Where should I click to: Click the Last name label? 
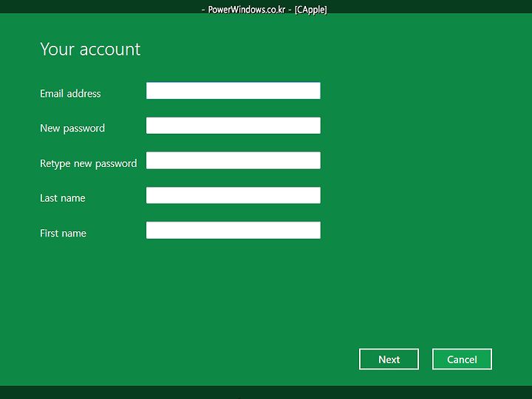point(62,198)
